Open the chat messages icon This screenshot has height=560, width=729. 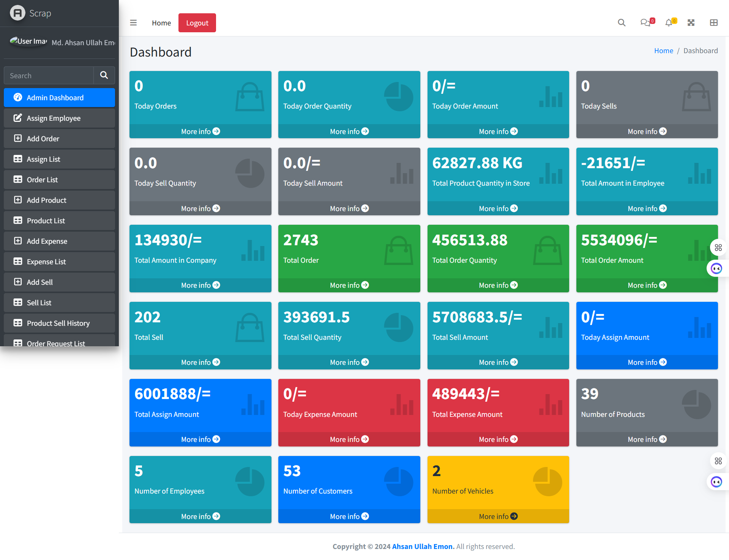(645, 23)
